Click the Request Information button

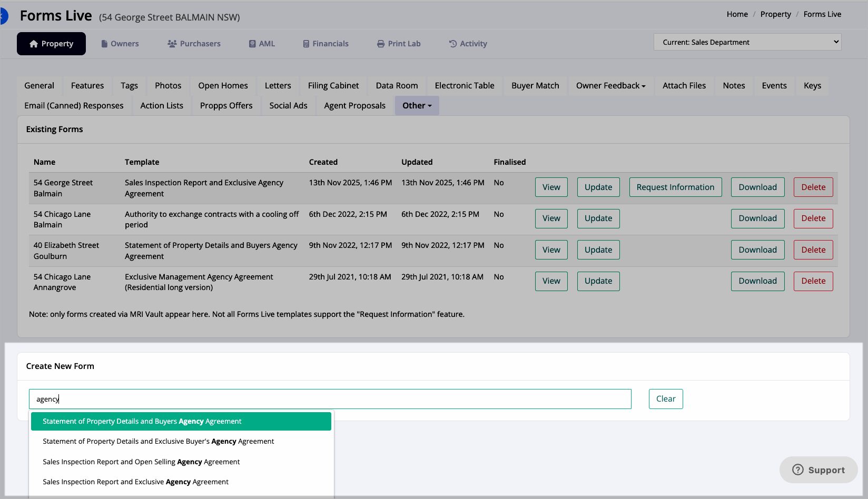(x=675, y=187)
